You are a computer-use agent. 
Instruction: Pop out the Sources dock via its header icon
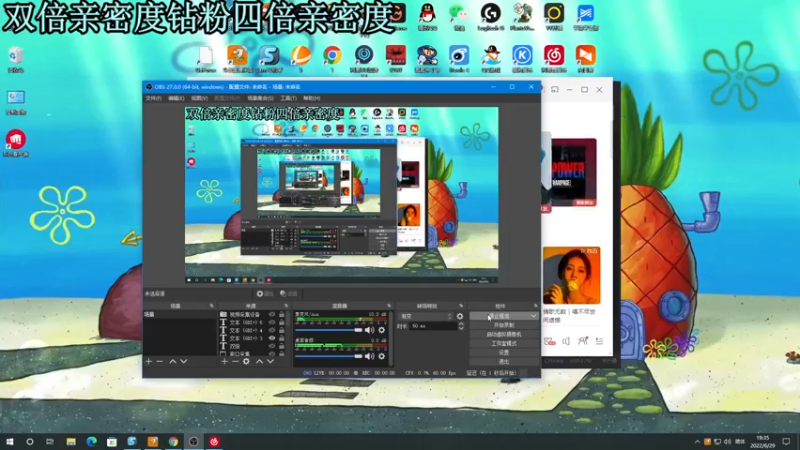[x=286, y=306]
